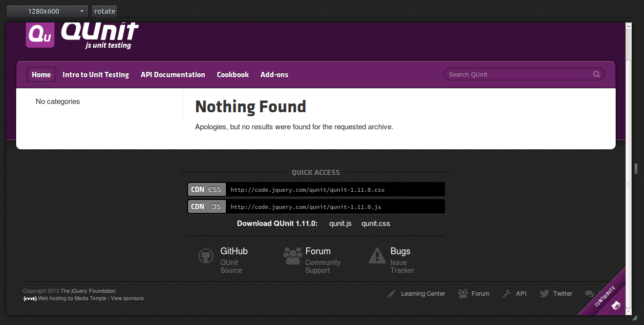Open the footer API link
This screenshot has height=325, width=644.
pos(521,294)
